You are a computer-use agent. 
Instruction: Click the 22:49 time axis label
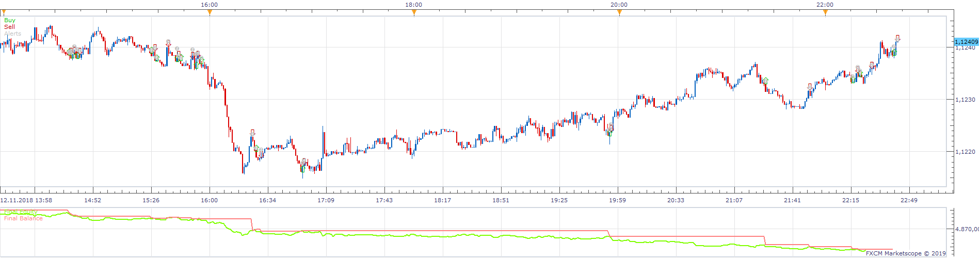point(909,200)
